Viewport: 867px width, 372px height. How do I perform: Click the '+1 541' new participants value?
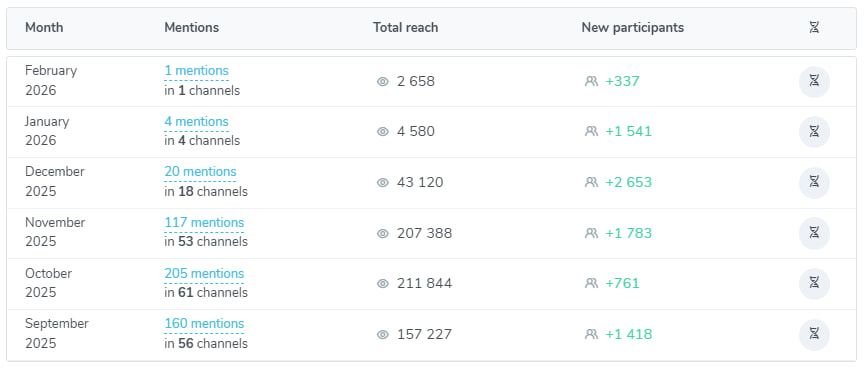629,132
